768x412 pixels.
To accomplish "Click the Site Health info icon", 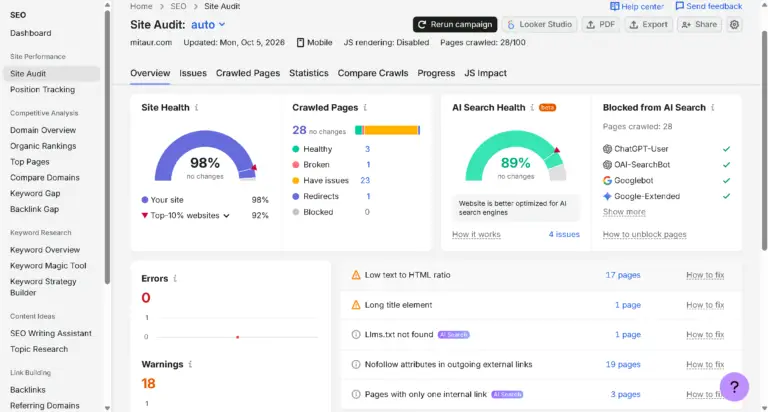I will (x=196, y=107).
